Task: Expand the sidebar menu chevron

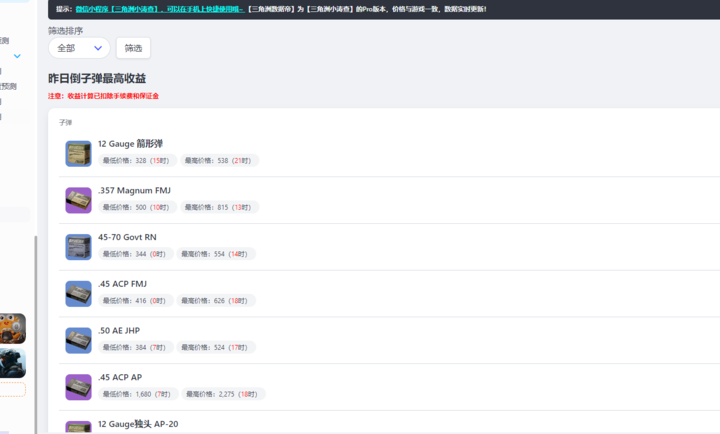Action: pyautogui.click(x=17, y=57)
